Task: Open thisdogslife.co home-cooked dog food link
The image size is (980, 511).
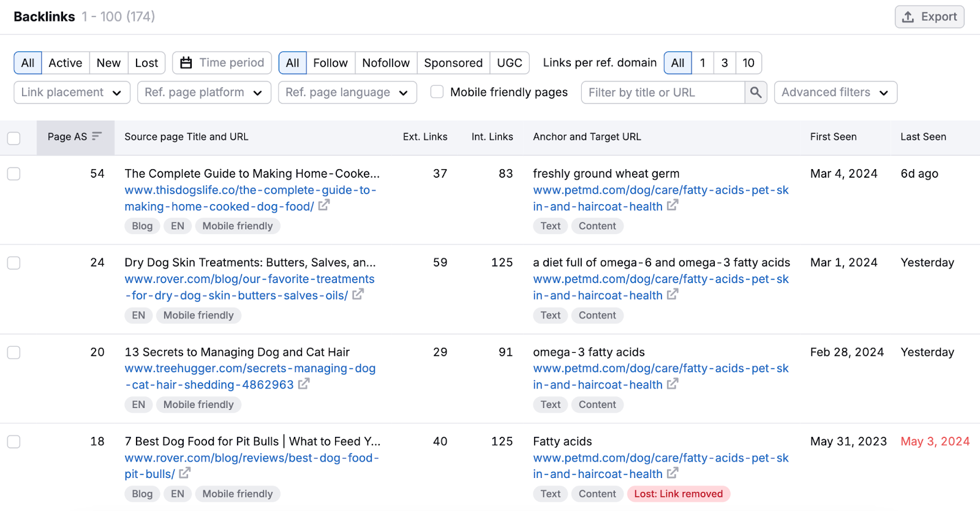Action: click(x=250, y=198)
